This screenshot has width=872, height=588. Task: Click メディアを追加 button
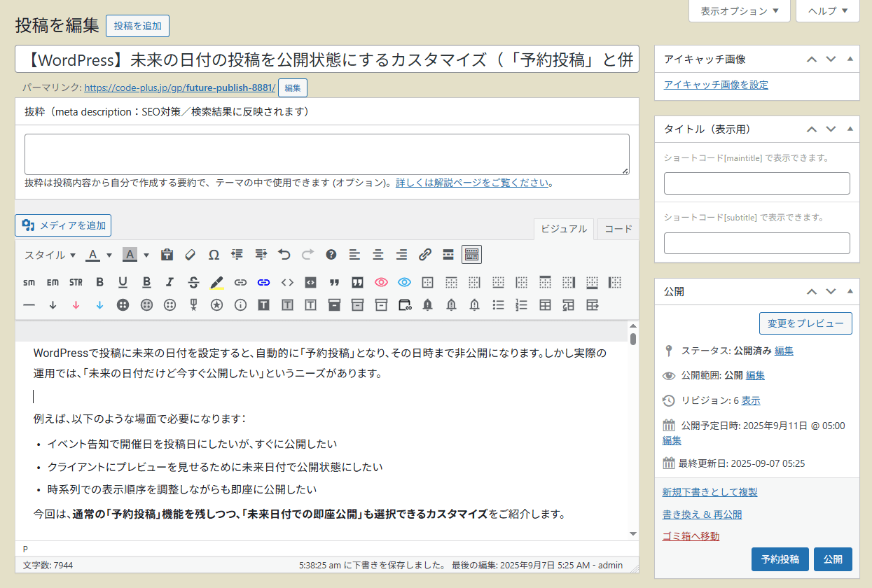click(63, 225)
